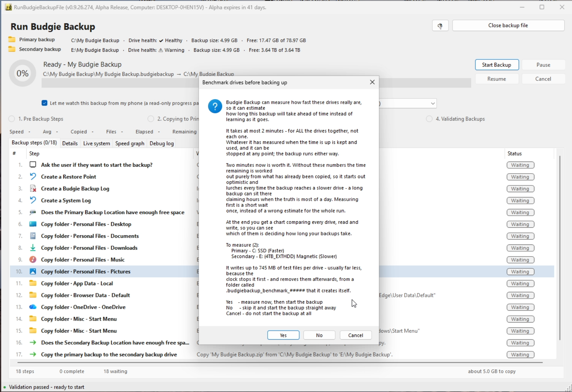Click Yes to benchmark drives now
This screenshot has width=572, height=392.
coord(283,335)
